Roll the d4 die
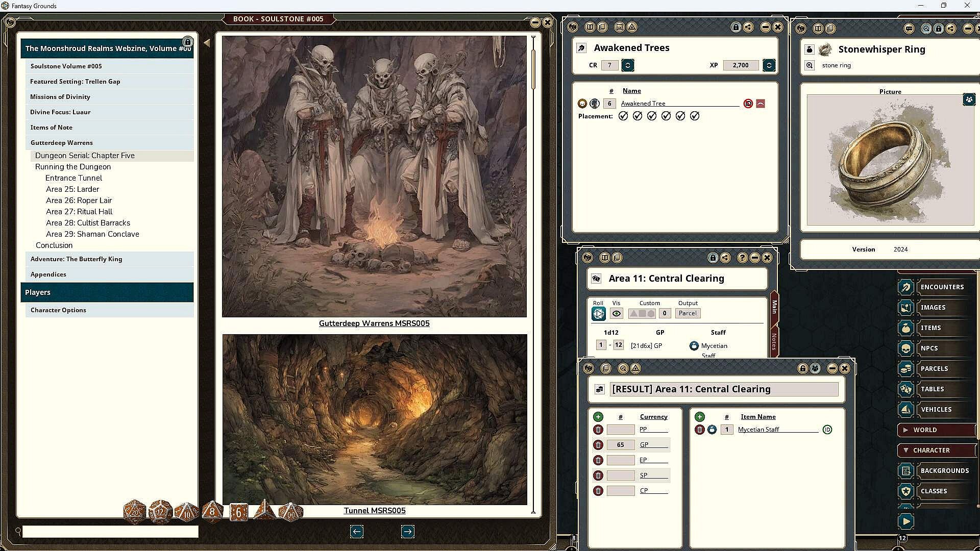Screen dimensions: 980x551 [264, 510]
